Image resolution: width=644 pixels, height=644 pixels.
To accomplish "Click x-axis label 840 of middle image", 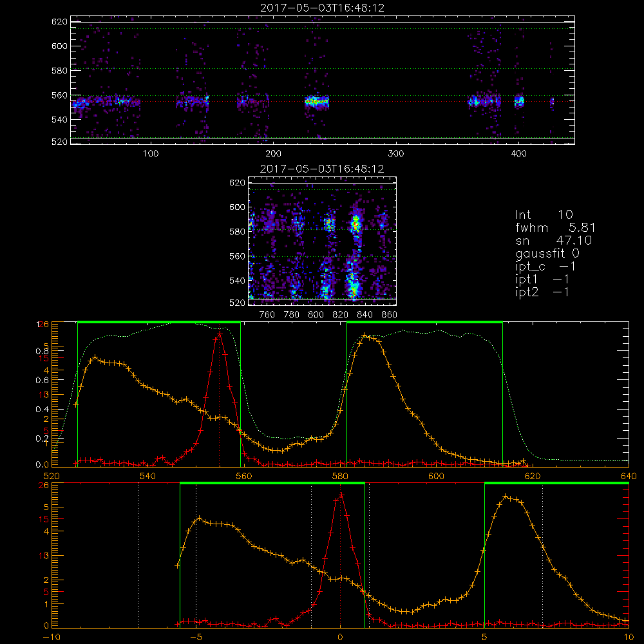I will [x=365, y=315].
